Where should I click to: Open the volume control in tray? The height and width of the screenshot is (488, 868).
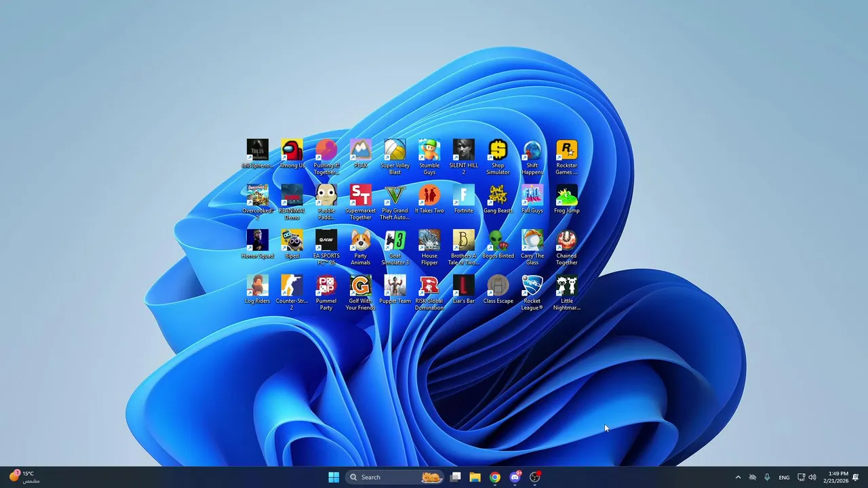tap(812, 477)
